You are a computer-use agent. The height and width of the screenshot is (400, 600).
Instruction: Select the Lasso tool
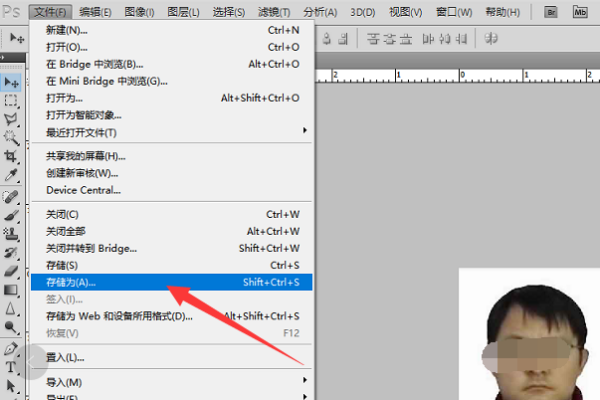tap(12, 119)
